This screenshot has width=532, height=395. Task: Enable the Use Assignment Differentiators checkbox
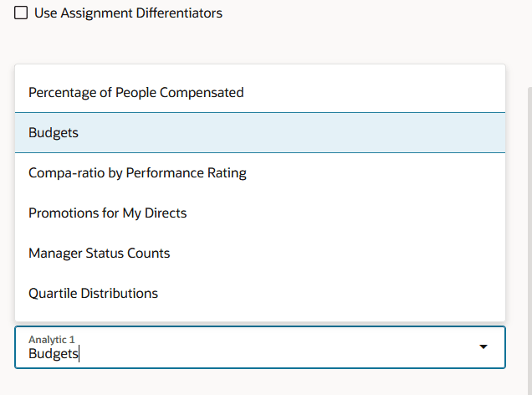(21, 13)
